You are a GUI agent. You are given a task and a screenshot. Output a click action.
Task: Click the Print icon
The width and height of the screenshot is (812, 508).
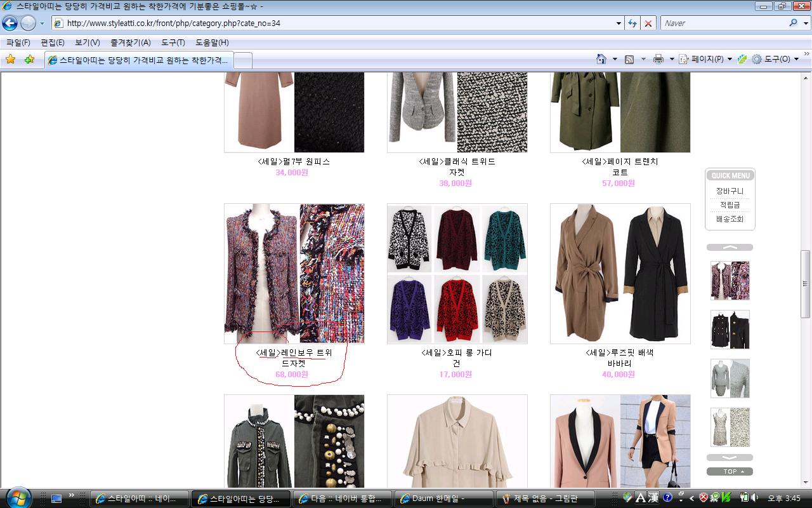658,59
